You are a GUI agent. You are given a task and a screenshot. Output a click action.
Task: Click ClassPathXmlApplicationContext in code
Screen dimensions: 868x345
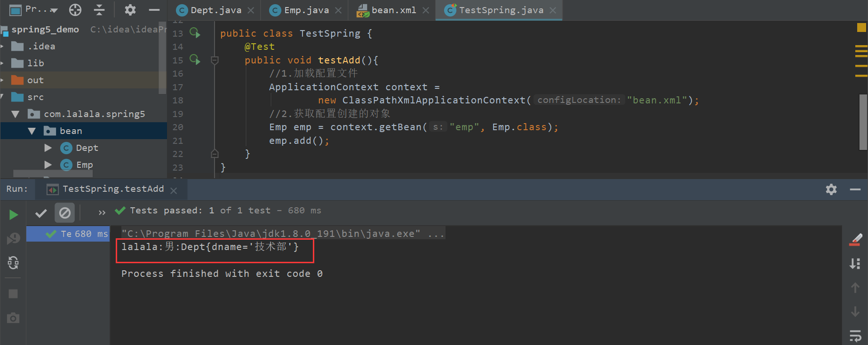(x=433, y=100)
